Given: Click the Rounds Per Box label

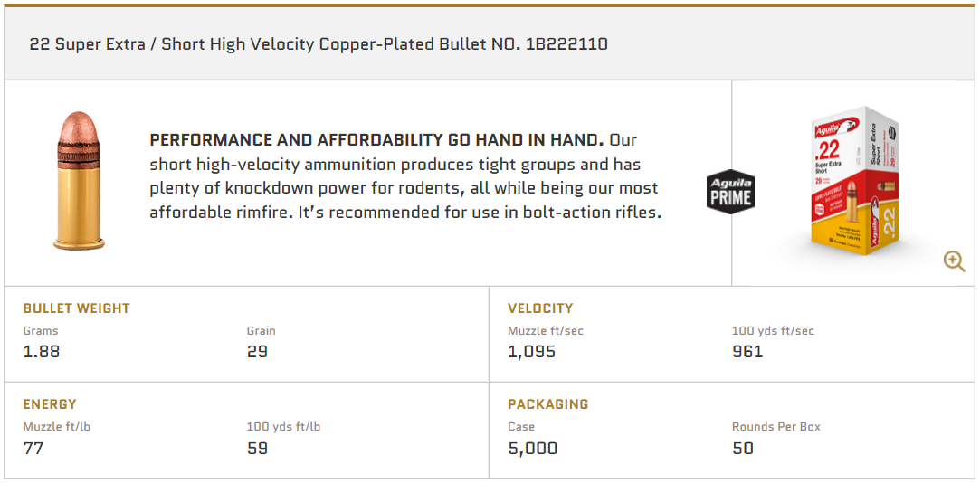Looking at the screenshot, I should pos(775,427).
